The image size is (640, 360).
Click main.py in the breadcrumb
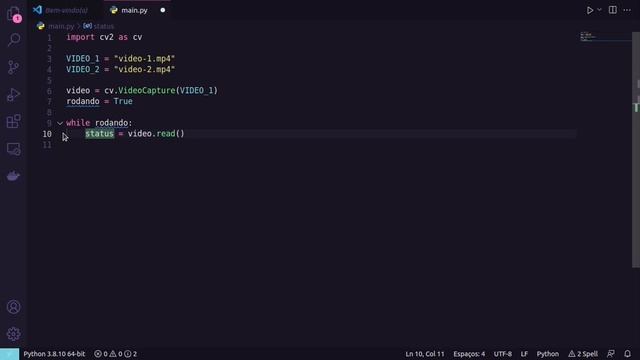click(61, 26)
